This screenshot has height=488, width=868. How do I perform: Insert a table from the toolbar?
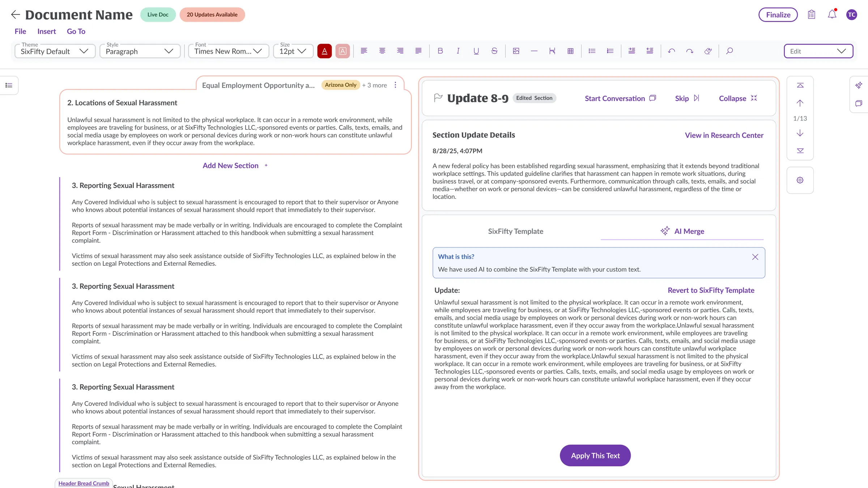coord(570,51)
